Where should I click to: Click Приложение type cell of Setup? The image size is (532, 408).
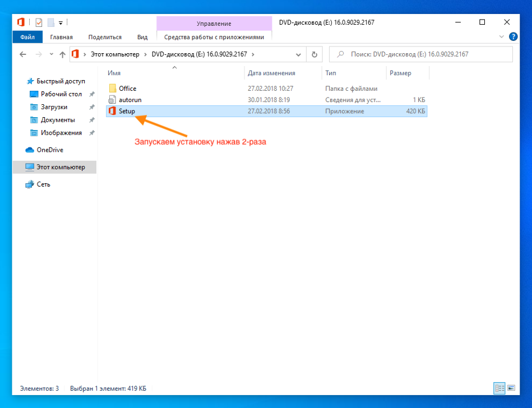pos(345,111)
